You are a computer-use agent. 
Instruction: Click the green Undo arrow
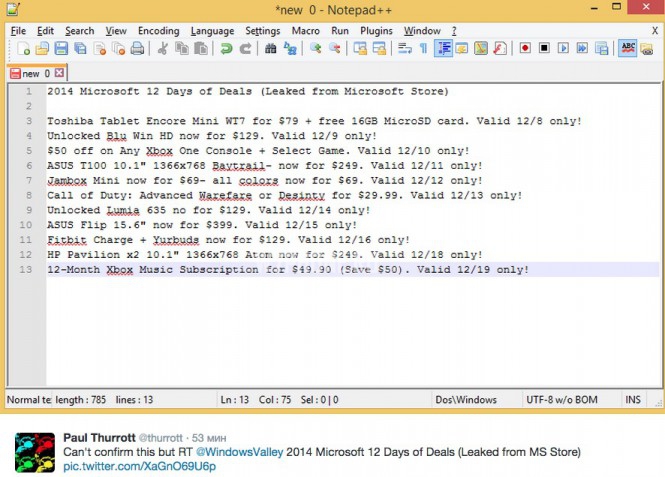pyautogui.click(x=226, y=49)
